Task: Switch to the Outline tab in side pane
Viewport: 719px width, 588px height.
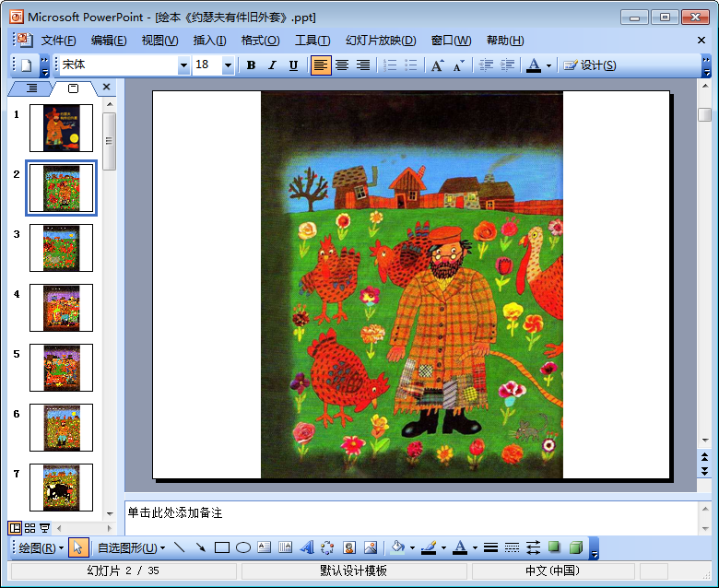Action: (31, 88)
